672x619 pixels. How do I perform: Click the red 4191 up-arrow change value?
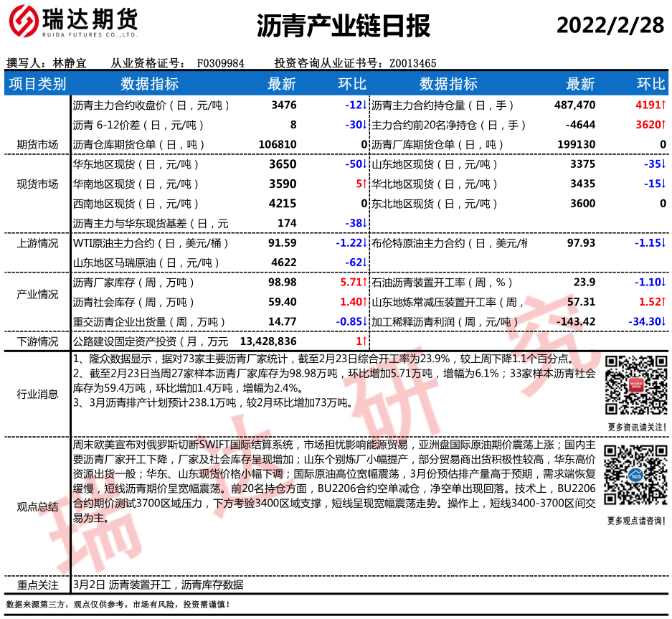pyautogui.click(x=651, y=105)
